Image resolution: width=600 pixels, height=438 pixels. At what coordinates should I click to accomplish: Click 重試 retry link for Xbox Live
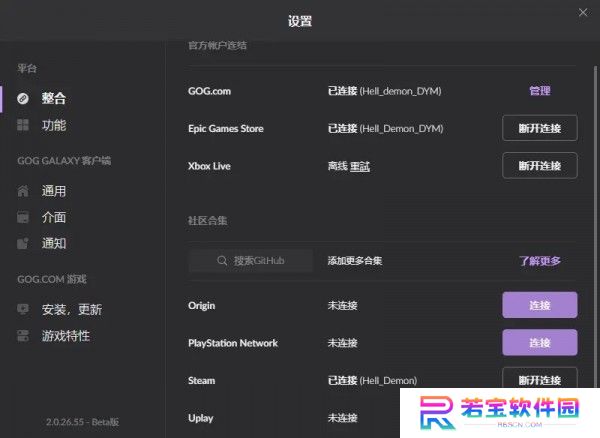pyautogui.click(x=360, y=166)
